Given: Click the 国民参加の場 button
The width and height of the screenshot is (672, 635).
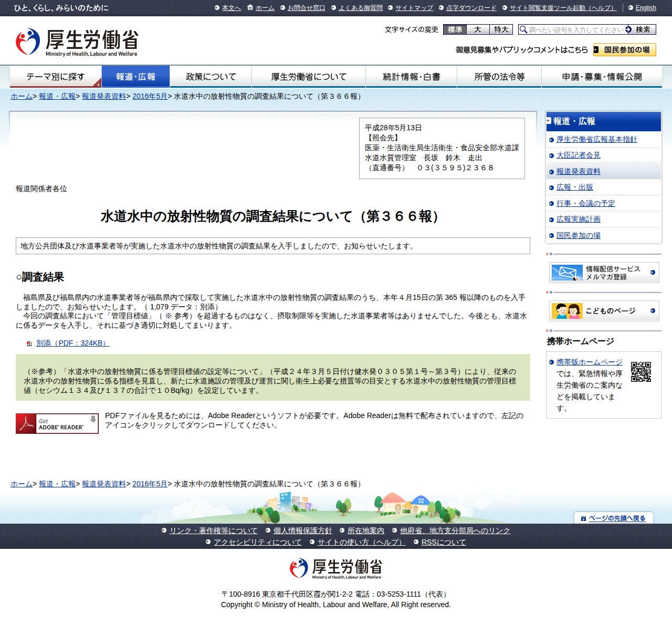Looking at the screenshot, I should click(625, 50).
